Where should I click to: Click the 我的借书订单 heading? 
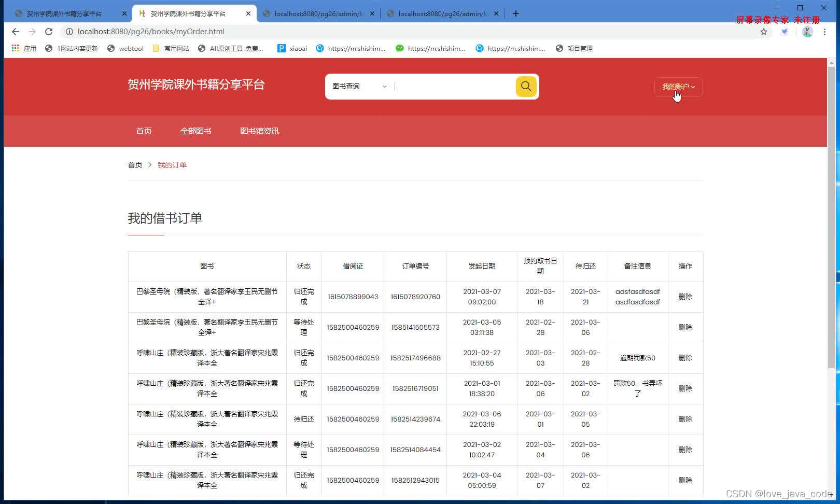pyautogui.click(x=165, y=218)
